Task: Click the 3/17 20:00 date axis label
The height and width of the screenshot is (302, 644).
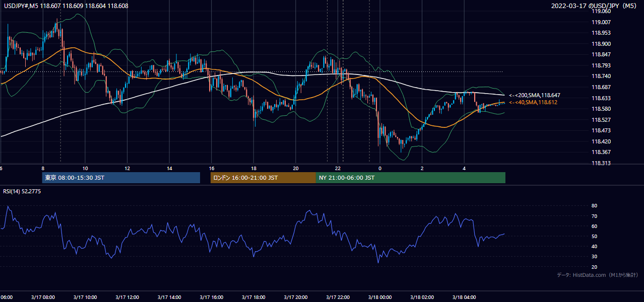Action: [x=296, y=297]
